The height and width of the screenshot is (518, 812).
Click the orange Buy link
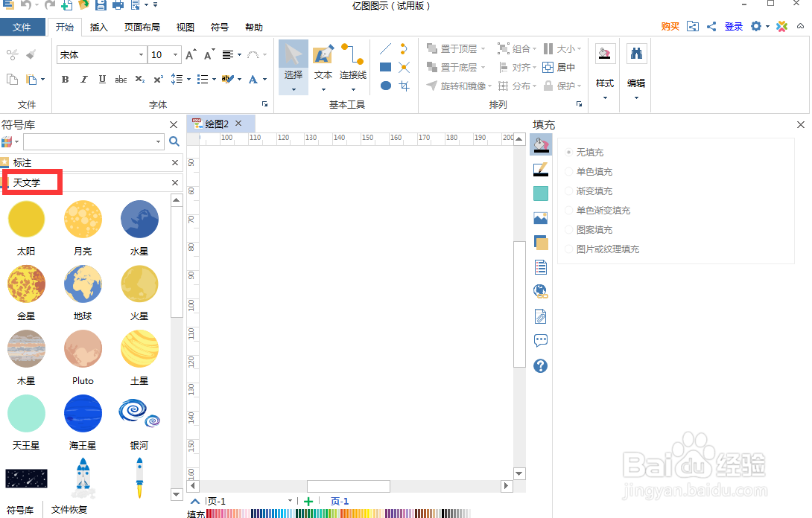(x=670, y=26)
